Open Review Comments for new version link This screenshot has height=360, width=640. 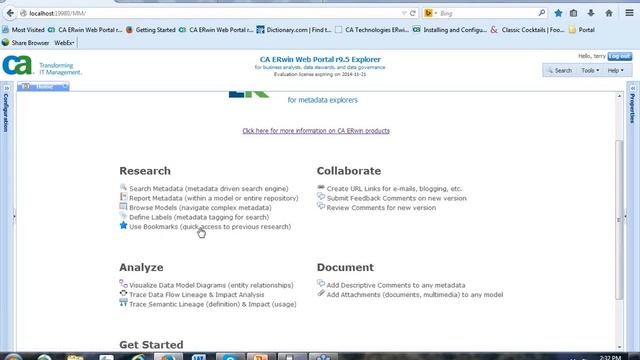[x=381, y=207]
